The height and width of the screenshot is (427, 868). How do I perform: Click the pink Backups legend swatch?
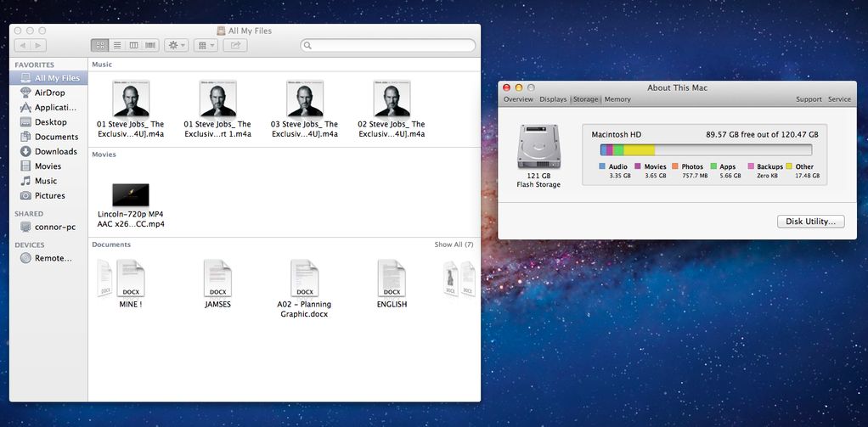751,166
